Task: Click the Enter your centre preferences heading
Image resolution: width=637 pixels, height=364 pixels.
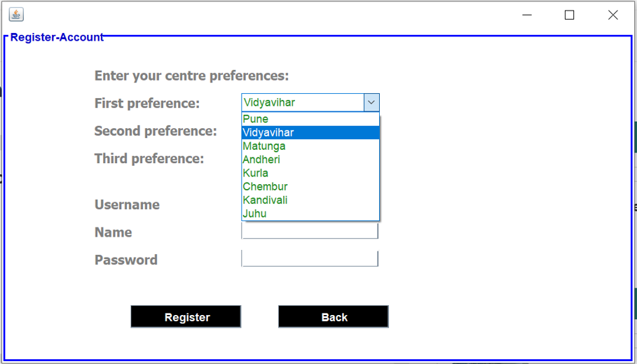Action: pyautogui.click(x=191, y=76)
